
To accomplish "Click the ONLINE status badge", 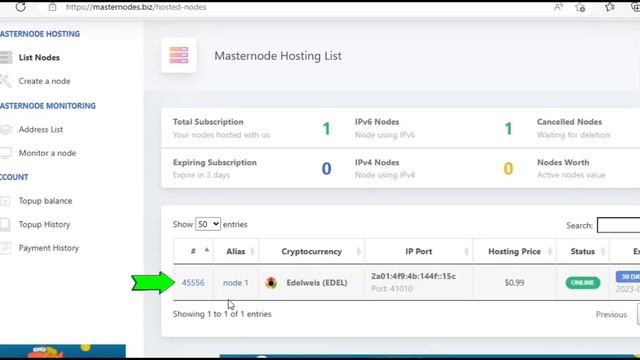I will (582, 282).
